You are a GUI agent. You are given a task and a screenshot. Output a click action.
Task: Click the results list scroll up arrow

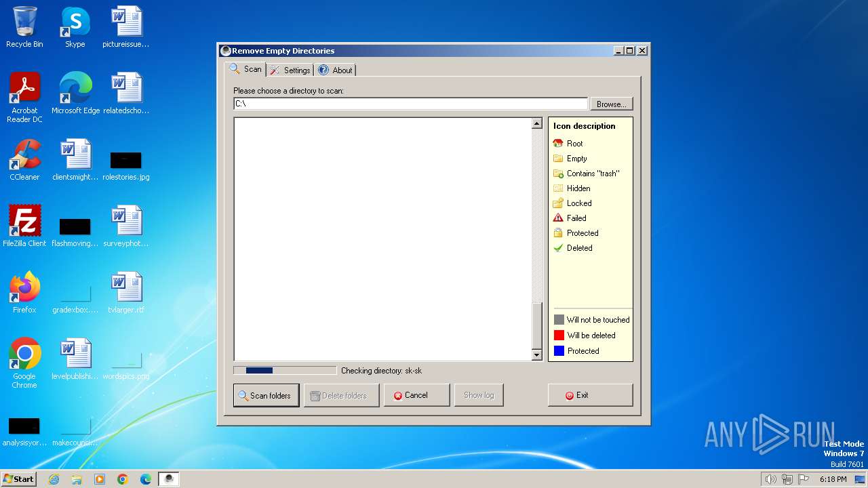[536, 123]
